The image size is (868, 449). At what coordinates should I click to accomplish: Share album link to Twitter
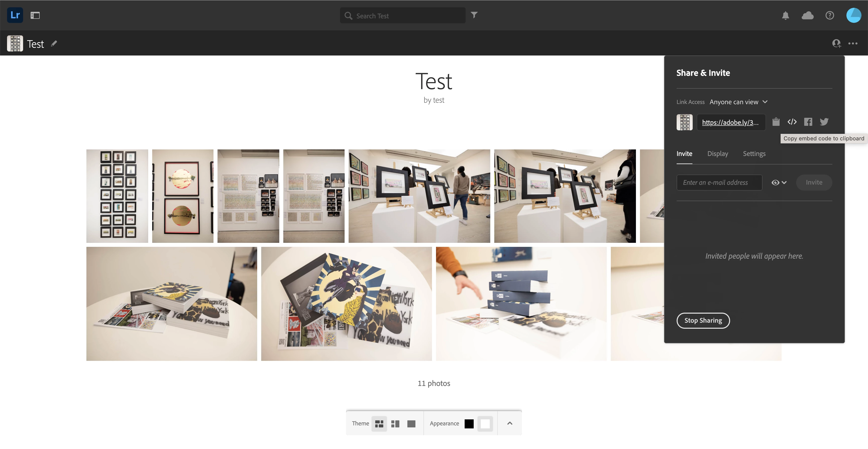(824, 122)
